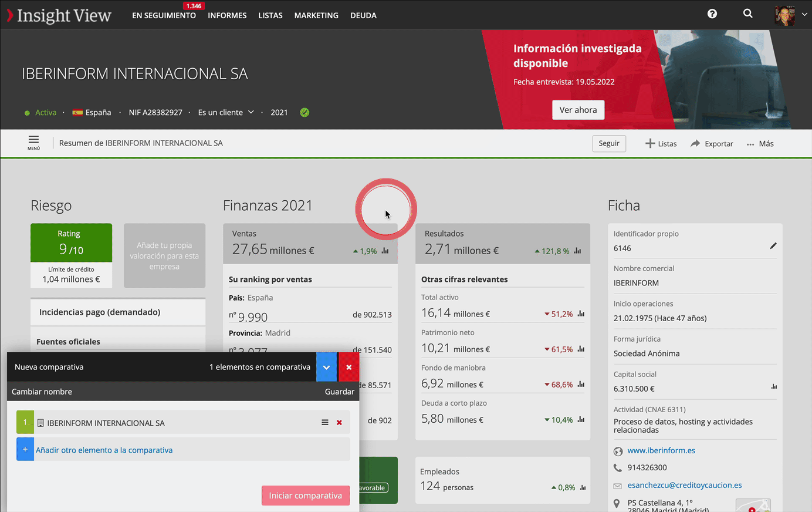The height and width of the screenshot is (512, 812).
Task: Click Guardar in comparativa panel
Action: 340,392
